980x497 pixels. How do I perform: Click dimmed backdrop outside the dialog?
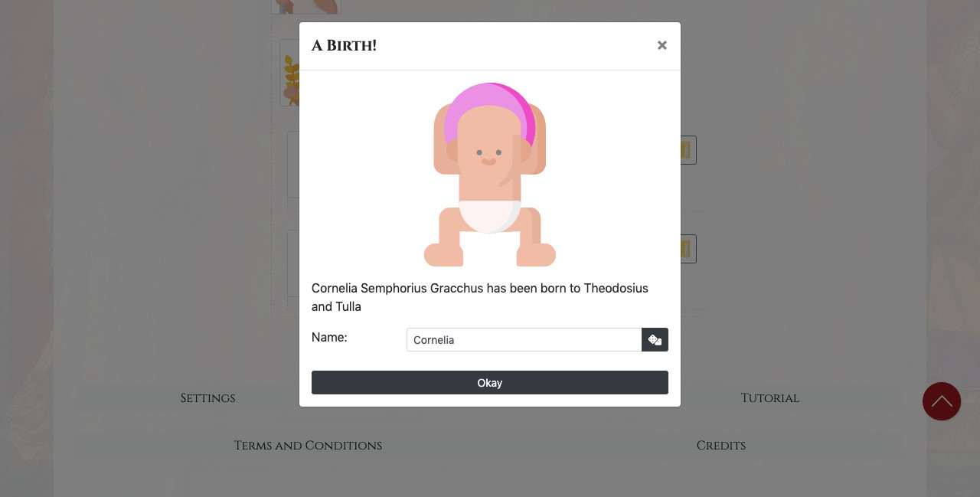pos(804,230)
